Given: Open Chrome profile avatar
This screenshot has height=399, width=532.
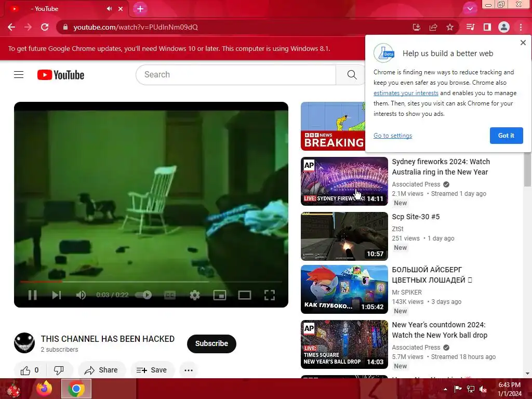Looking at the screenshot, I should pos(504,27).
